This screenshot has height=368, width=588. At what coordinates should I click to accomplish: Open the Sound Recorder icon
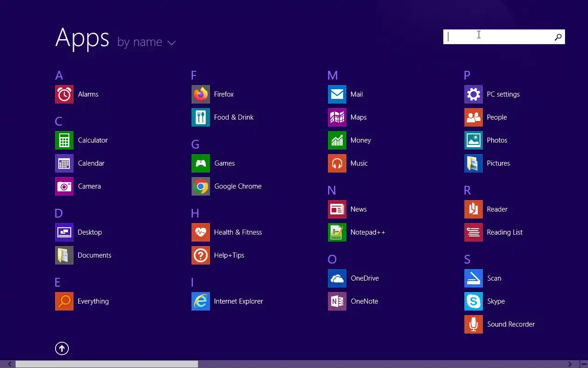(x=474, y=324)
